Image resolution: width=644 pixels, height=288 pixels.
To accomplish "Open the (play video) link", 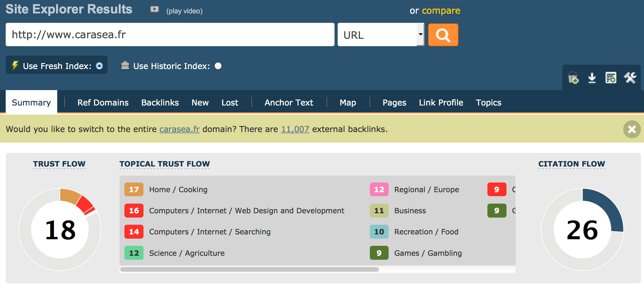I will (184, 11).
